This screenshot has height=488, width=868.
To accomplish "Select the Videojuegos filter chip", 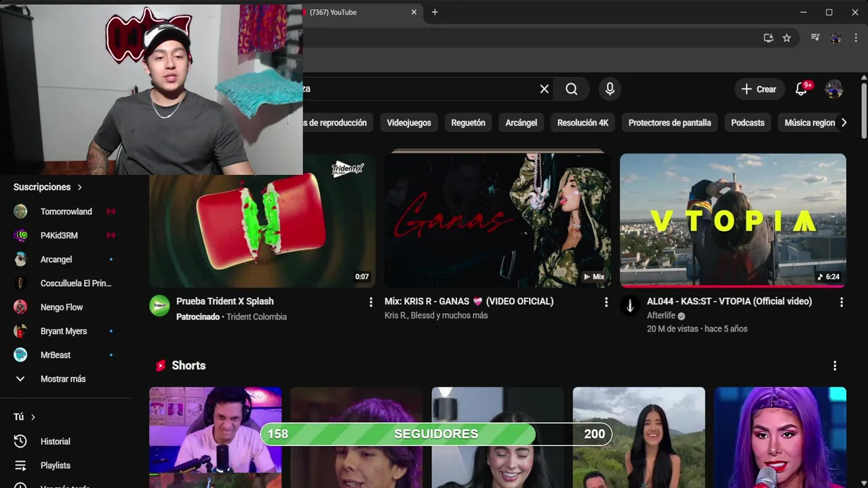I will [409, 123].
